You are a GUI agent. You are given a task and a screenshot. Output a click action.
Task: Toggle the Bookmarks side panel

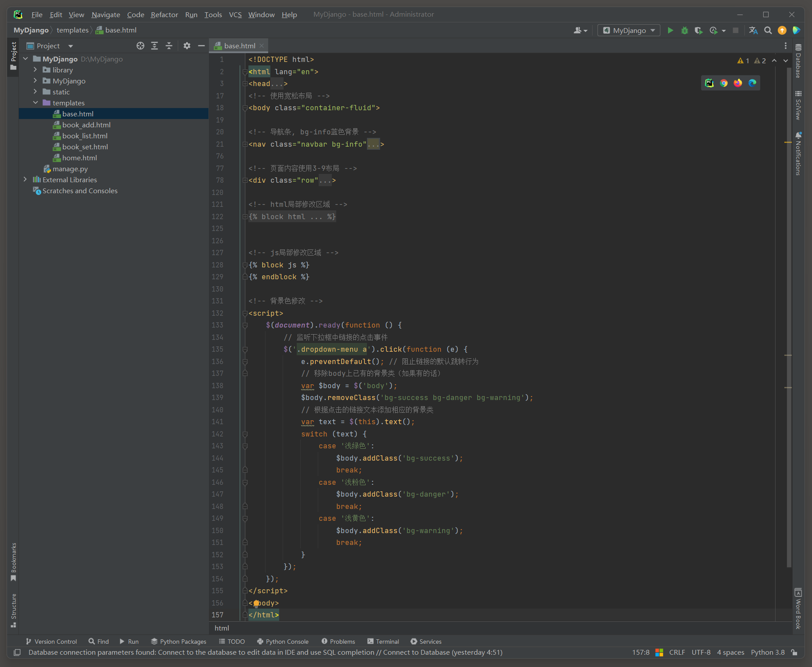(14, 562)
